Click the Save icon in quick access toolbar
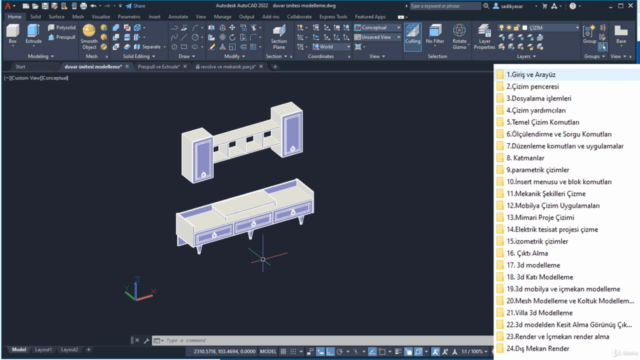The image size is (640, 360). click(45, 6)
